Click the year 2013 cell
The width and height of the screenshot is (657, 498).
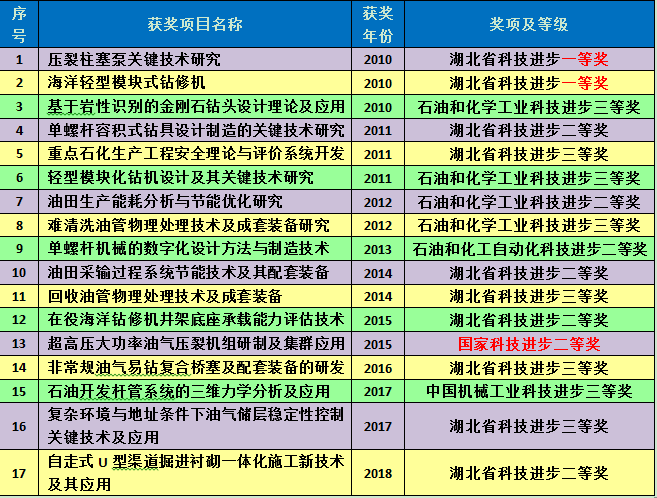pos(378,249)
